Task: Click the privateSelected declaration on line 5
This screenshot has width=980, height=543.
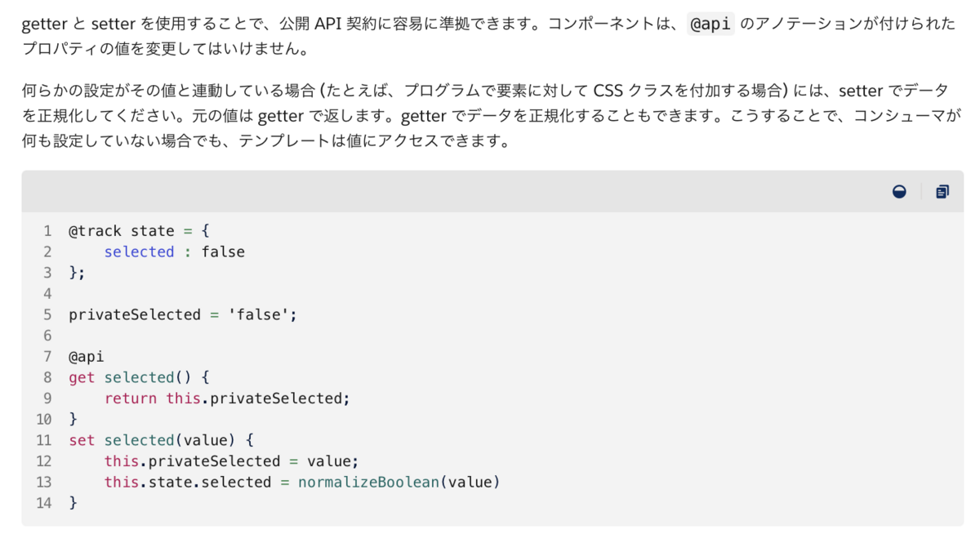Action: point(135,315)
